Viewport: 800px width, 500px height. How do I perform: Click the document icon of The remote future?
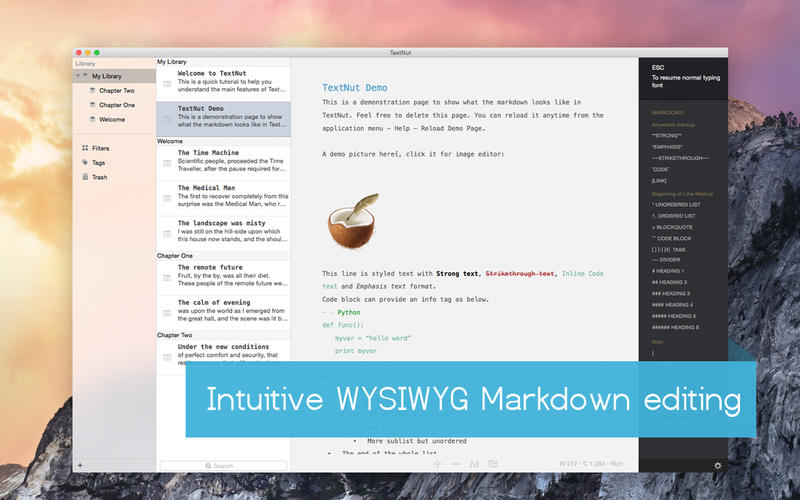point(167,278)
